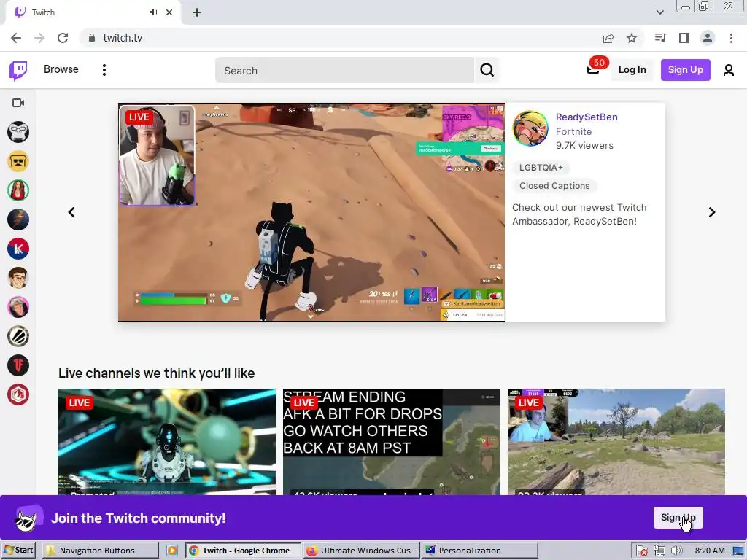This screenshot has width=747, height=560.
Task: Open the Chrome profile avatar
Action: 708,38
